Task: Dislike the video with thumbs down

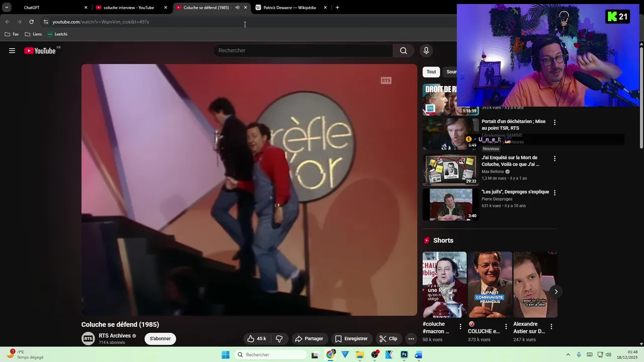Action: coord(279,339)
